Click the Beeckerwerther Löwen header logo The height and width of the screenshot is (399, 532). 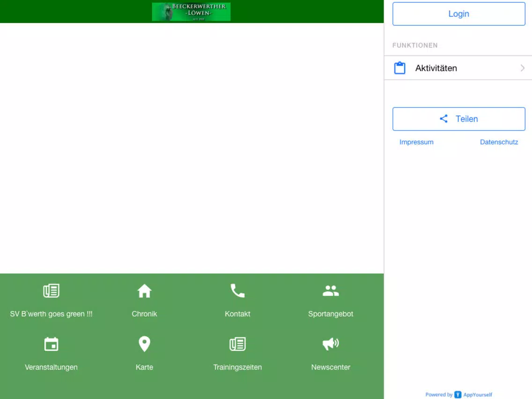pos(192,12)
